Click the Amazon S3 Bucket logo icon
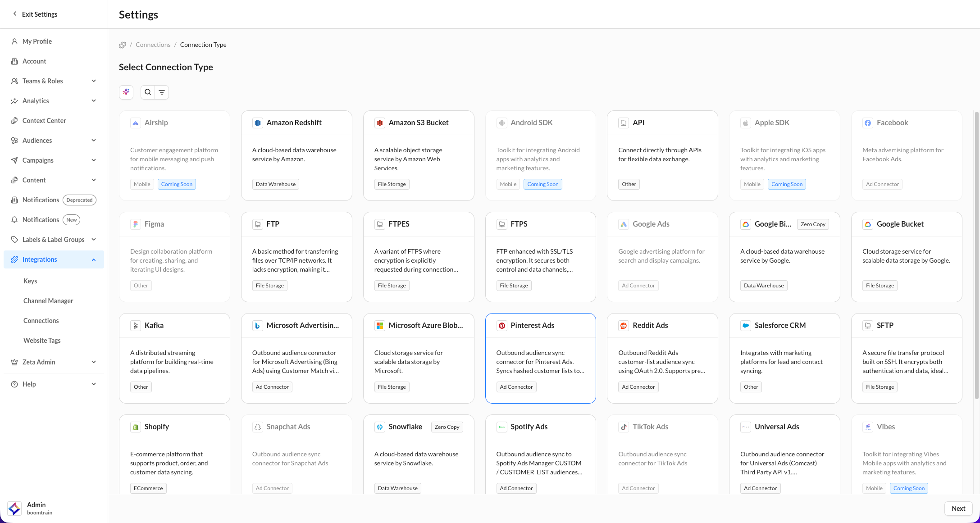980x523 pixels. (x=380, y=123)
